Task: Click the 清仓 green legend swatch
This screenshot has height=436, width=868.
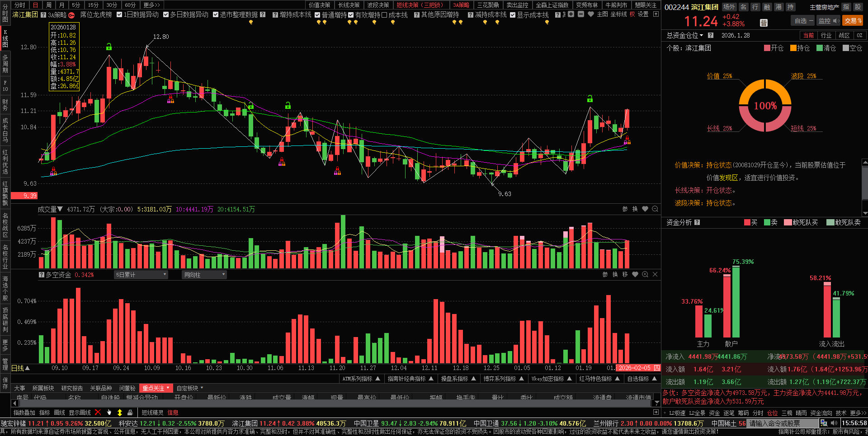Action: coord(819,48)
